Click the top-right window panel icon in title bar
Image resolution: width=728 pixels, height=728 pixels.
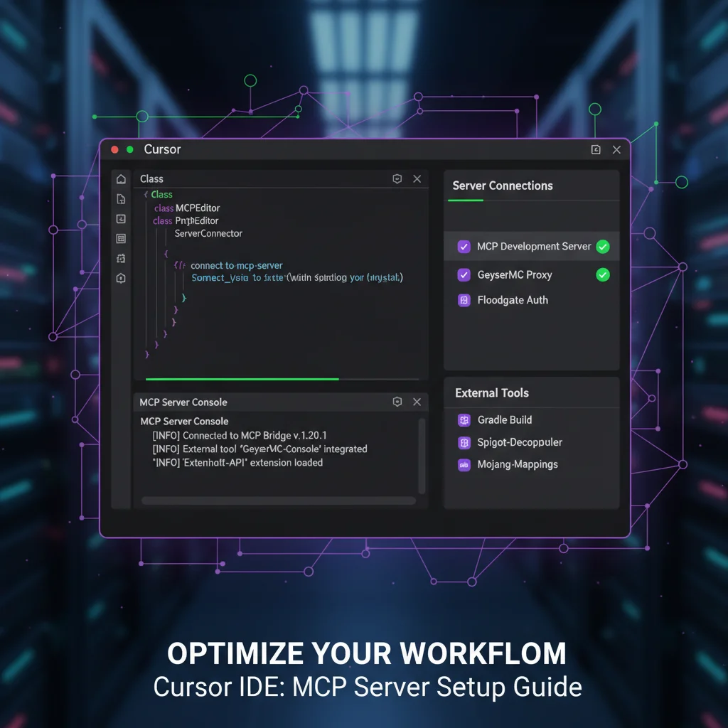point(596,149)
